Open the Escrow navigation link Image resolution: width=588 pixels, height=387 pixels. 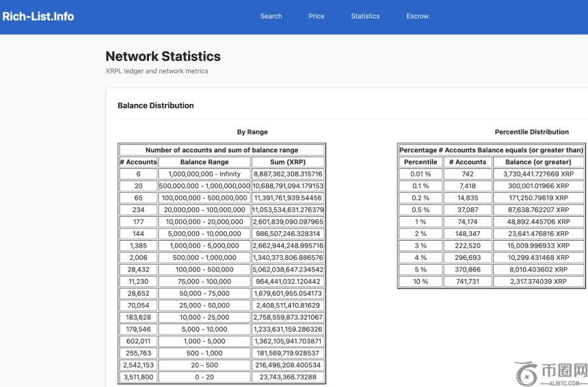[x=417, y=16]
